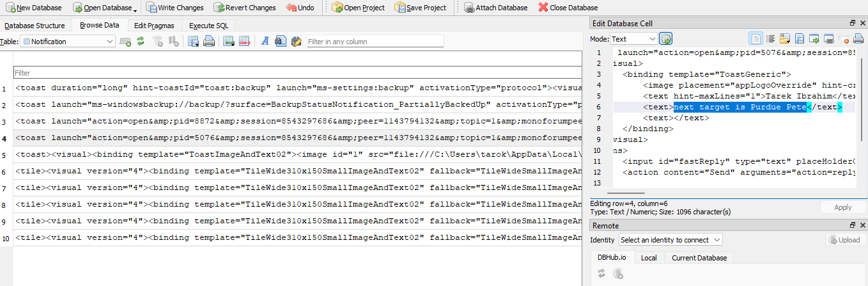
Task: Select row 1 with the toast:backup entry
Action: pos(298,88)
